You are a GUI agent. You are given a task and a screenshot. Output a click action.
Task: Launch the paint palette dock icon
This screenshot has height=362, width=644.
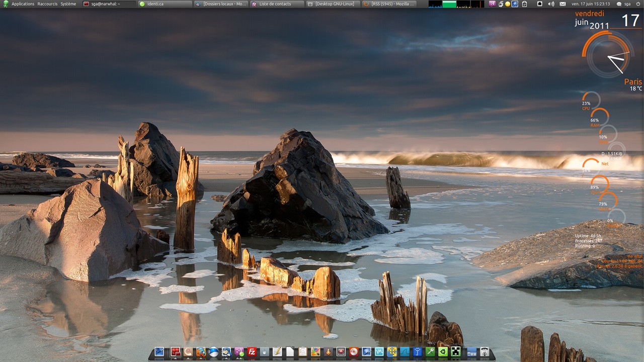pyautogui.click(x=315, y=352)
